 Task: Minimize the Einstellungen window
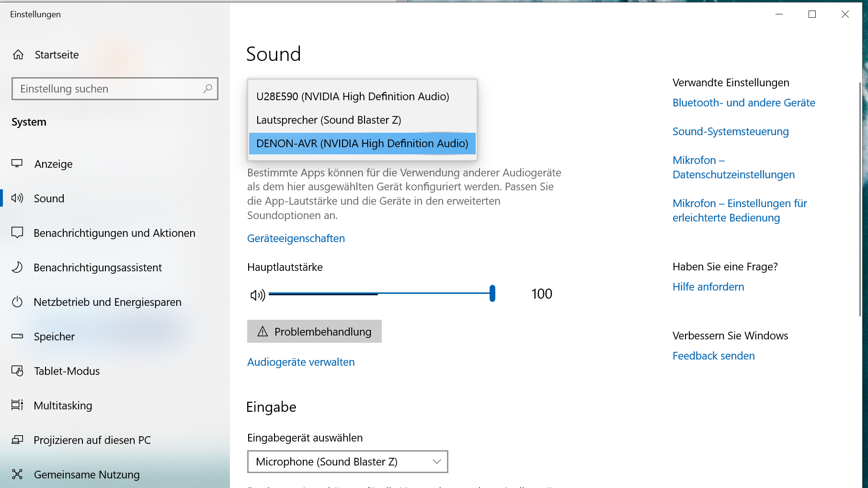[x=779, y=14]
